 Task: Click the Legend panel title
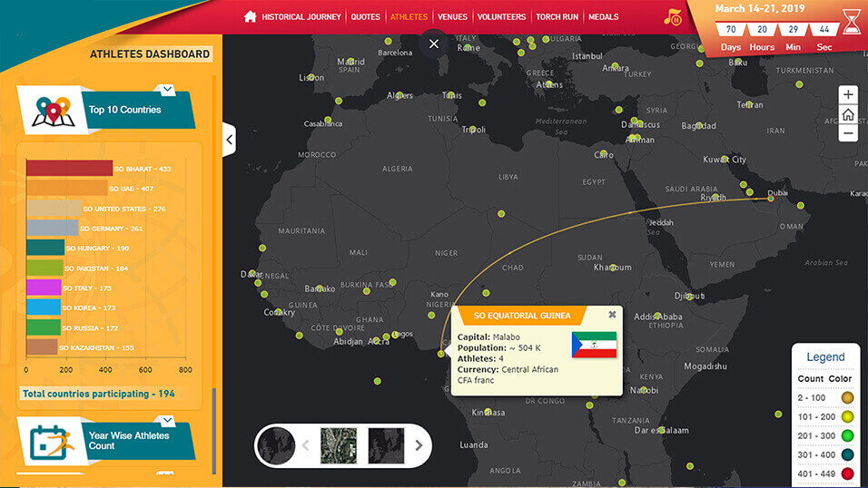825,356
